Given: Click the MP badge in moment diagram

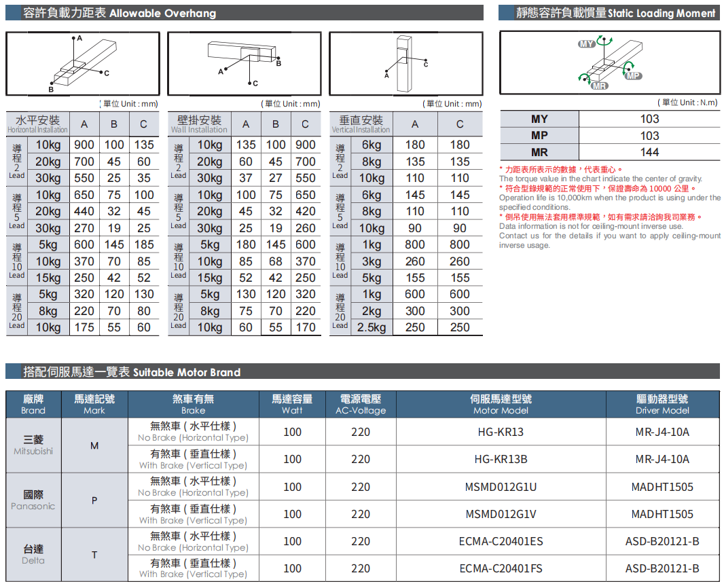Looking at the screenshot, I should click(x=633, y=75).
